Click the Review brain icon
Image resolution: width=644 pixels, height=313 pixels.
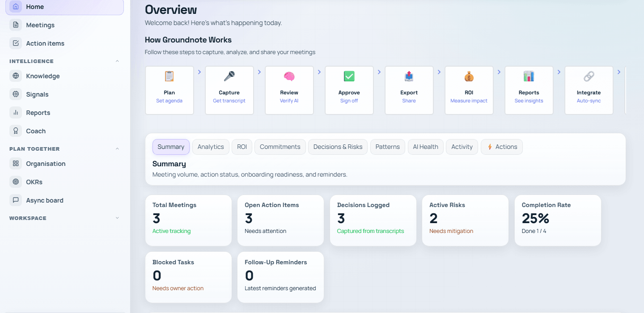click(x=289, y=76)
